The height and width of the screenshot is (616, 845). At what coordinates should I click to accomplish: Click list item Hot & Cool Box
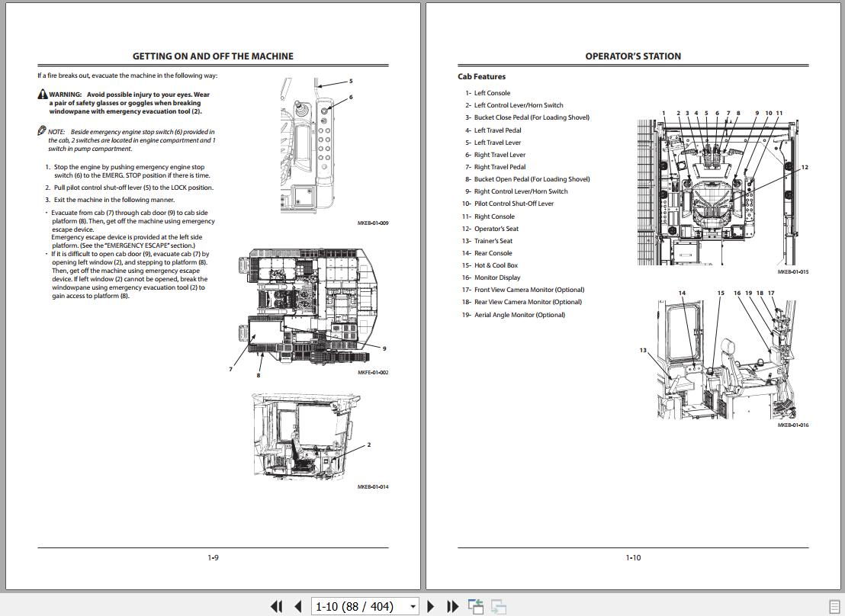[490, 265]
